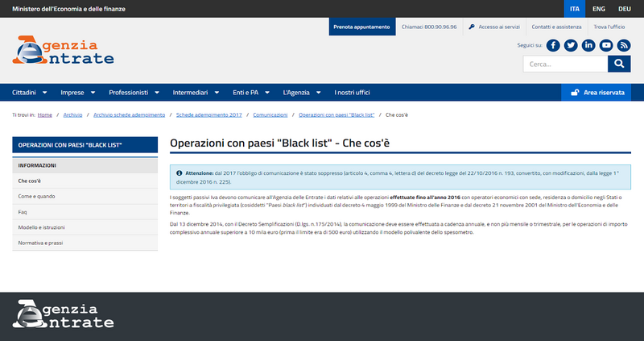Click the white Agenzia Entrate footer logo
Screen dimensions: 644x341
pos(63,314)
